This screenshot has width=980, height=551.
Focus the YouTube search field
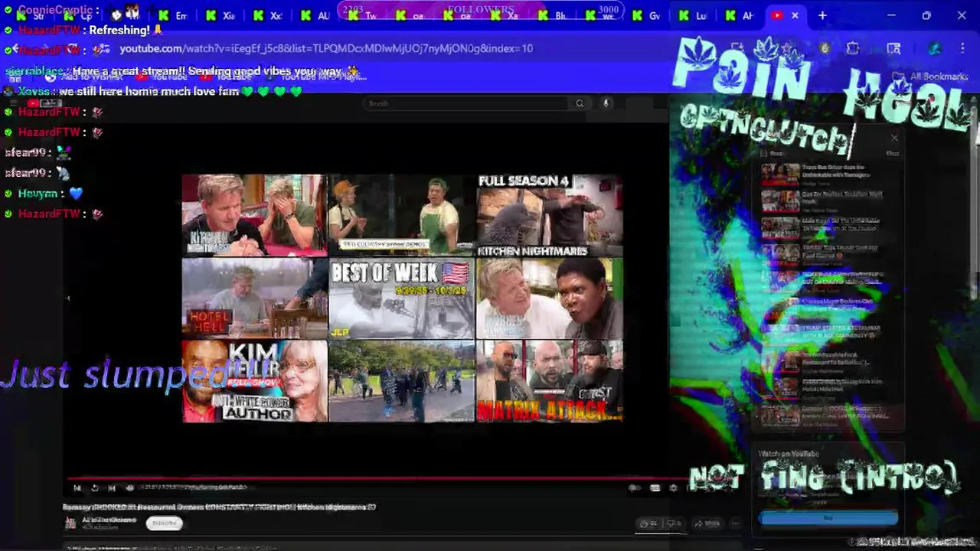[x=467, y=103]
